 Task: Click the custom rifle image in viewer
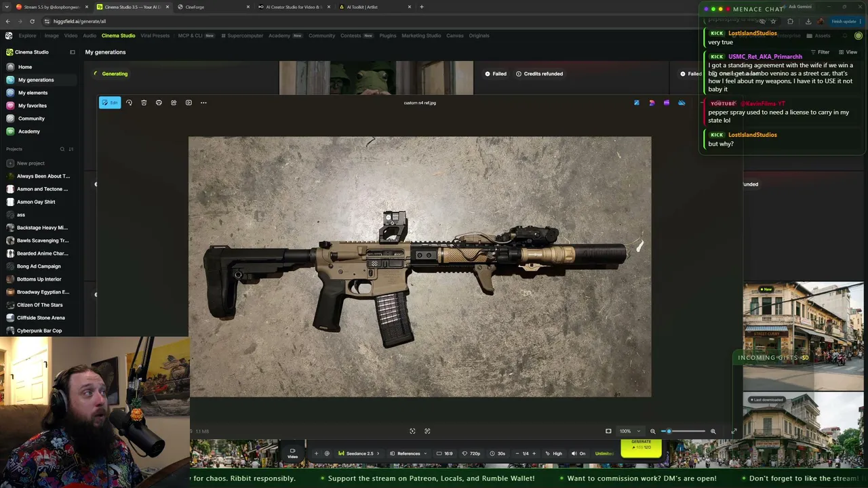(x=420, y=266)
